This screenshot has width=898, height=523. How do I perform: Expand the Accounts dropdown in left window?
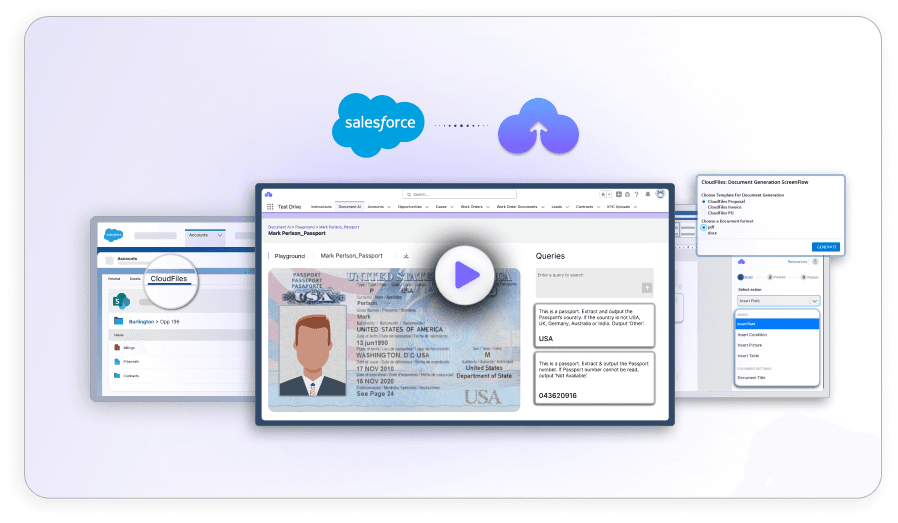pyautogui.click(x=219, y=235)
